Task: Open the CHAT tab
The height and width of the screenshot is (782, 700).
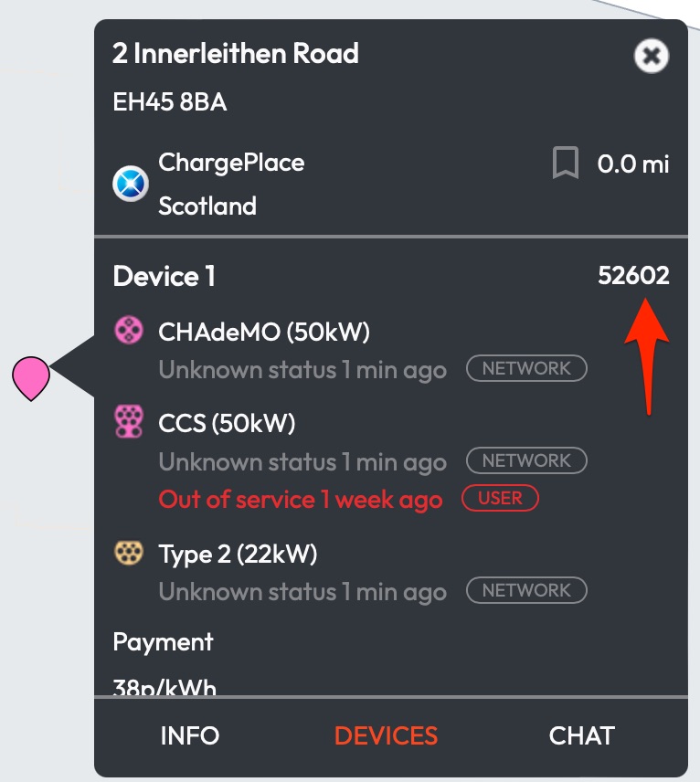Action: (x=582, y=735)
